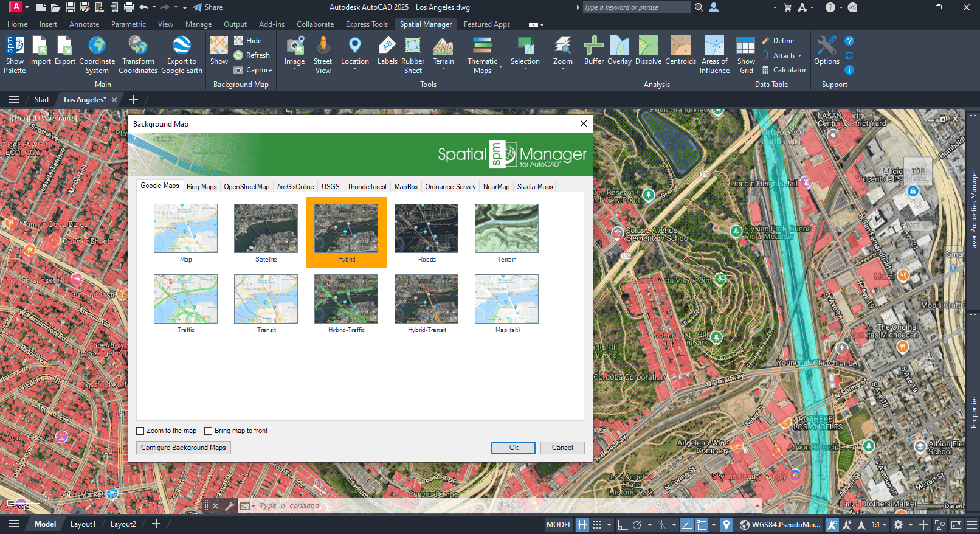The image size is (980, 534).
Task: Open the field Calculator
Action: (x=784, y=70)
